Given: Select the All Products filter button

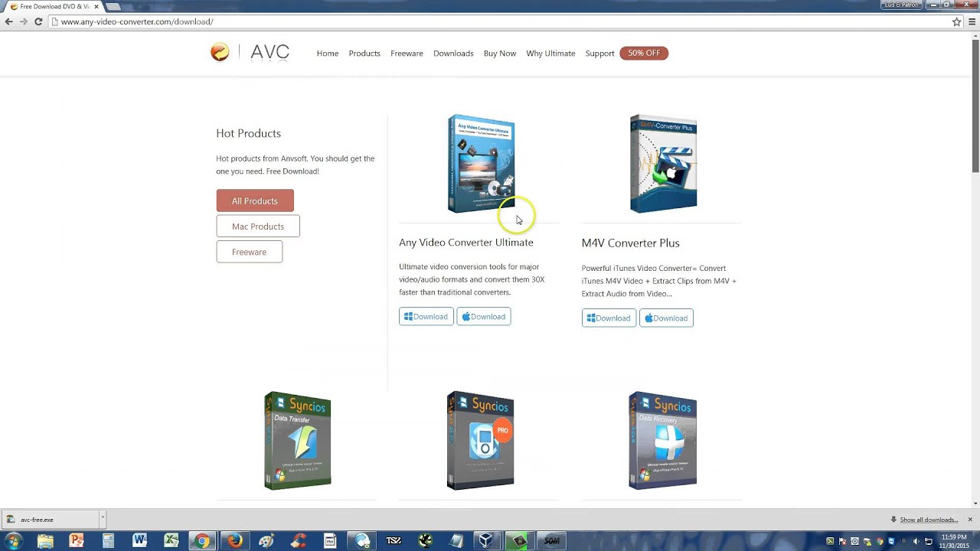Looking at the screenshot, I should [x=255, y=201].
